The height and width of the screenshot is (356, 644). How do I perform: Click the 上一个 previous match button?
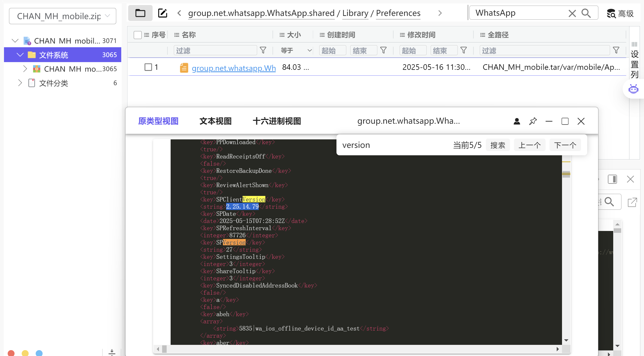(x=529, y=145)
